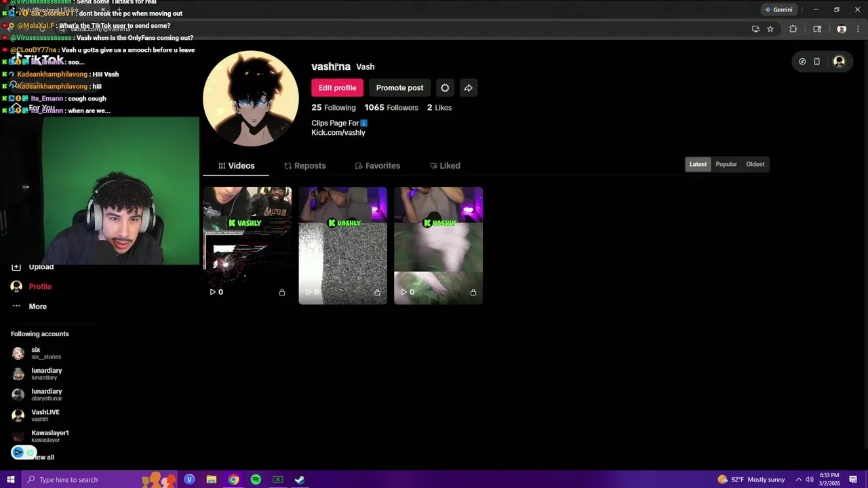
Task: Open the Favorites tab
Action: point(378,166)
